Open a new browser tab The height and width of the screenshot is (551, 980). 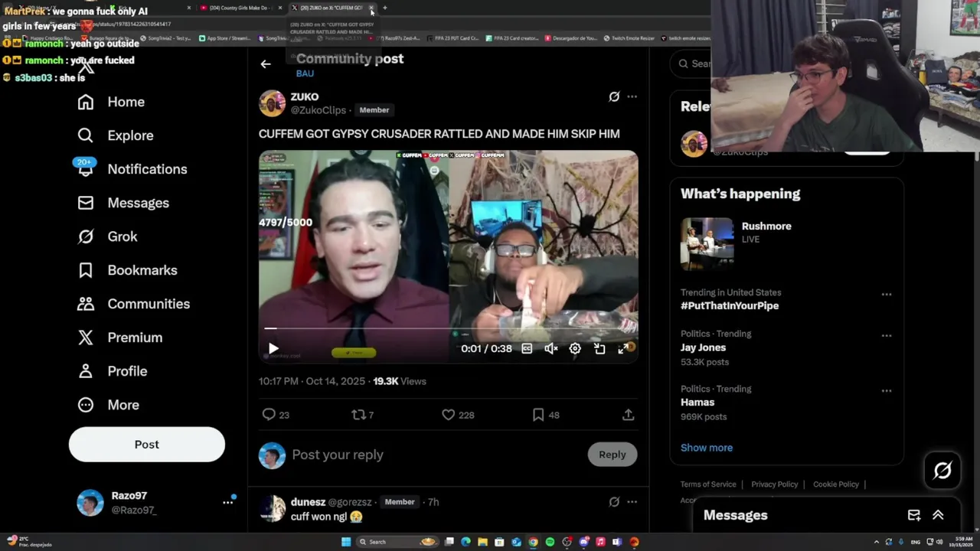(x=384, y=8)
